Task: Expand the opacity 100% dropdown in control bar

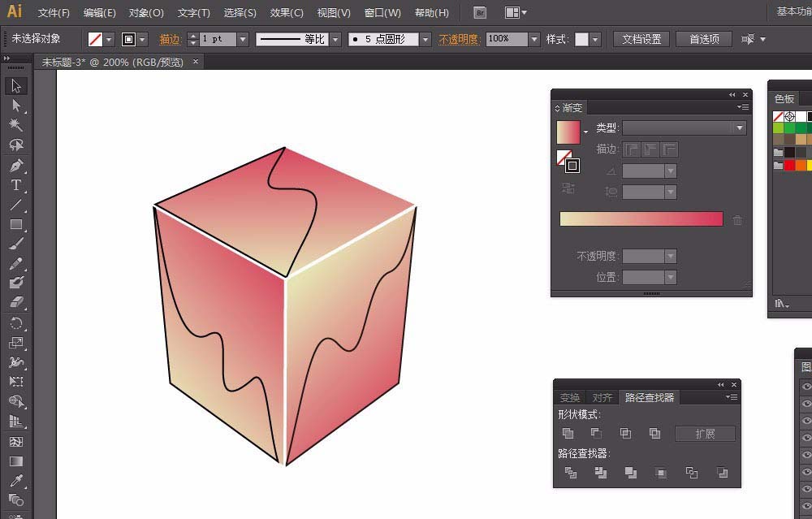Action: (x=533, y=39)
